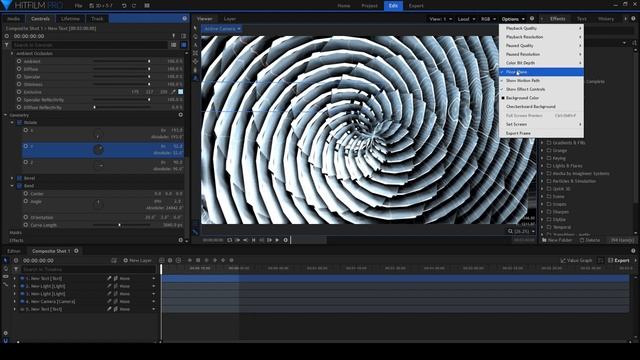Viewport: 640px width, 360px height.
Task: Expand layer 1 New Text in timeline
Action: (15, 278)
